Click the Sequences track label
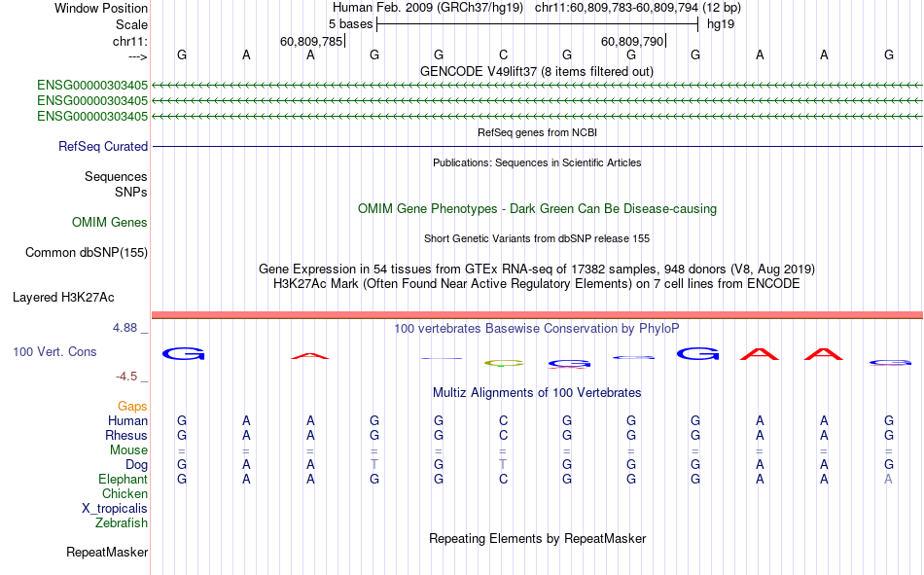Image resolution: width=924 pixels, height=575 pixels. pos(116,176)
